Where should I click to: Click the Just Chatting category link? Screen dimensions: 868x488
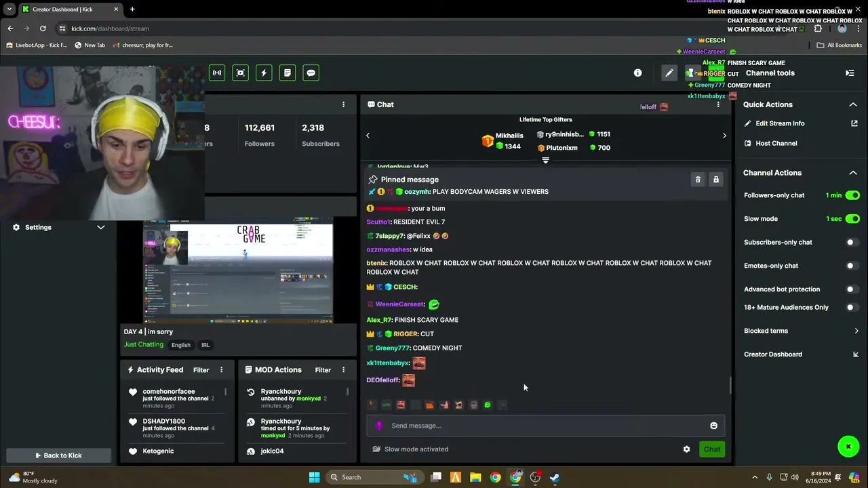(x=144, y=345)
